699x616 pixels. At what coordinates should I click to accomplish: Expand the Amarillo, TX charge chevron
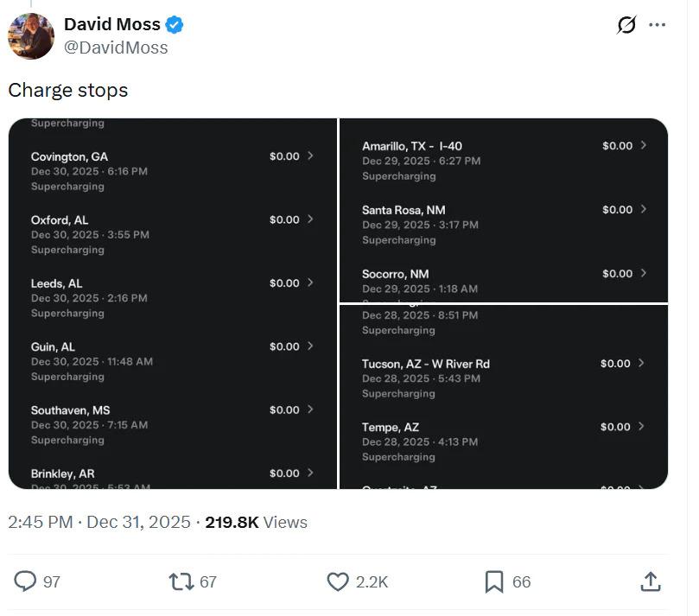pyautogui.click(x=643, y=146)
